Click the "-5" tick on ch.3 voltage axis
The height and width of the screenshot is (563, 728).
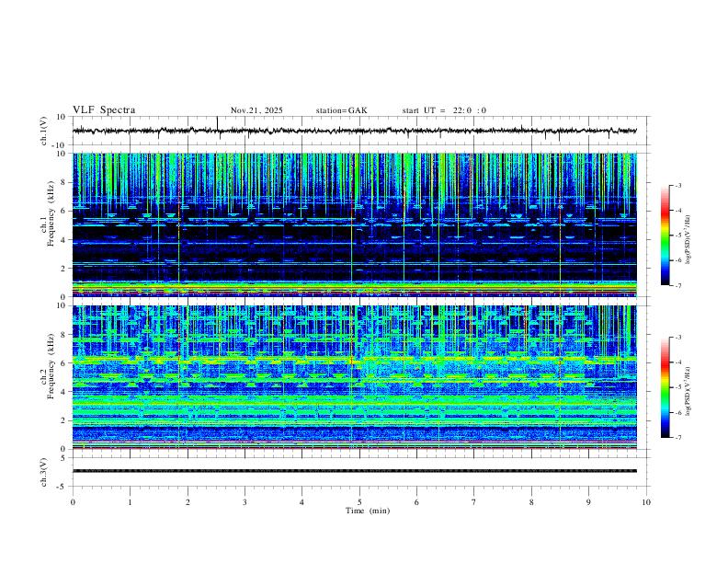coord(62,487)
